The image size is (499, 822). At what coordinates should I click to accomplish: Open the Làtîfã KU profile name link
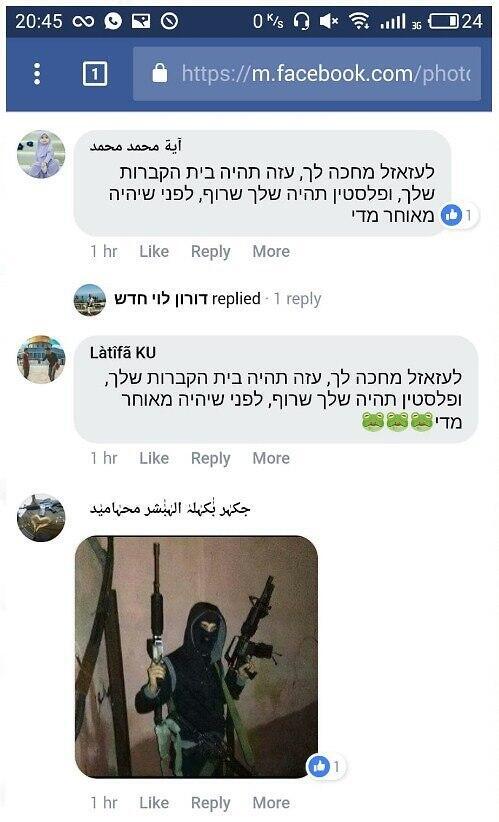tap(123, 353)
